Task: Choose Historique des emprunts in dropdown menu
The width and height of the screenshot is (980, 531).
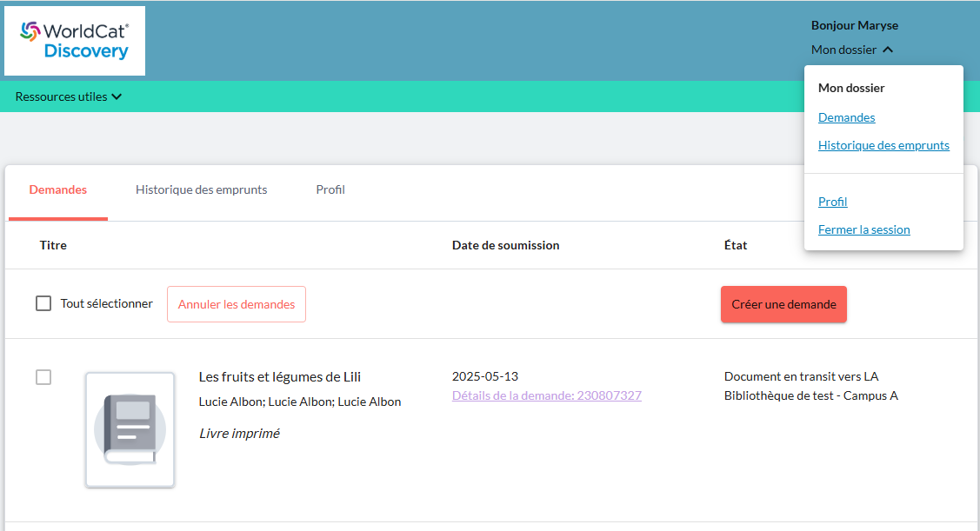Action: 883,145
